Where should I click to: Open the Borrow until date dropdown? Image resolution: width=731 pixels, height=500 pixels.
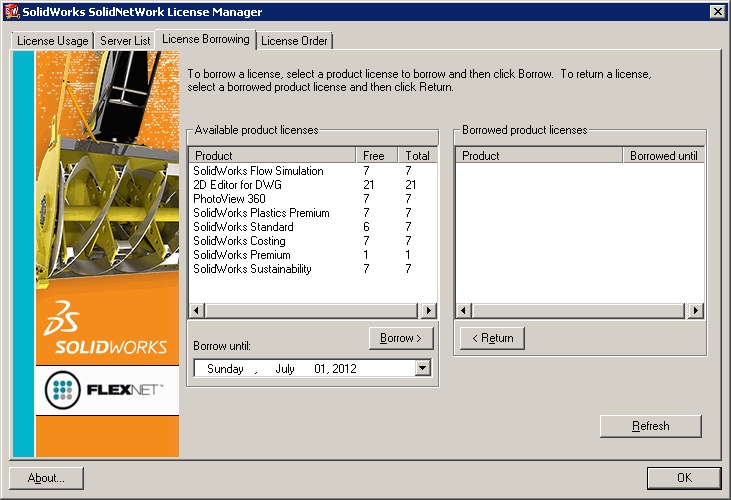422,368
